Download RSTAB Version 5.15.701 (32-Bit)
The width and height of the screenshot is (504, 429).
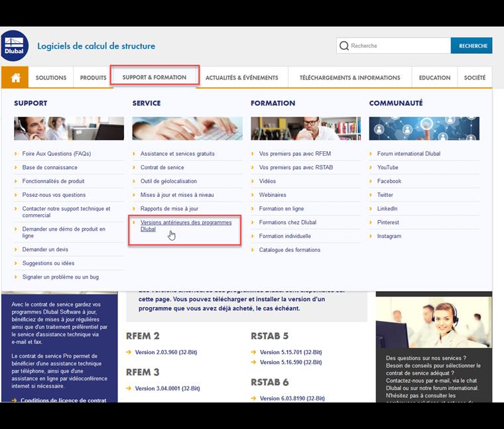290,352
